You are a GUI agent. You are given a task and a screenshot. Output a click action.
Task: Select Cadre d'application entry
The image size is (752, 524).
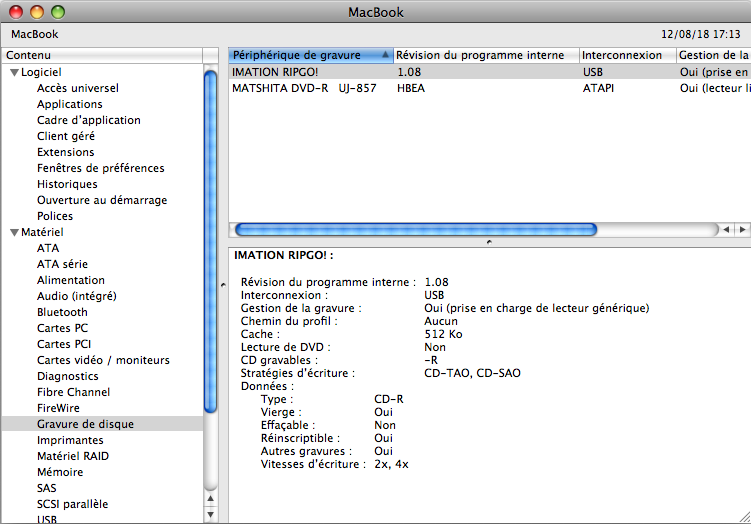(89, 120)
